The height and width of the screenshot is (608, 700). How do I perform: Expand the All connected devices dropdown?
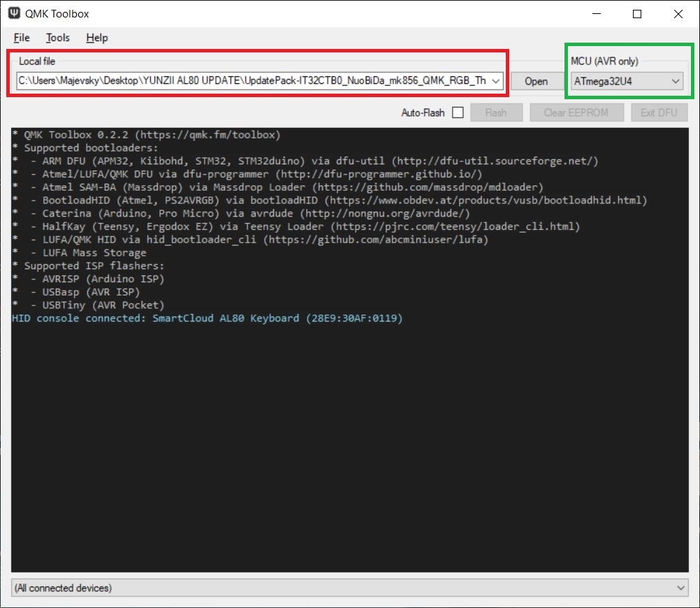pos(349,588)
